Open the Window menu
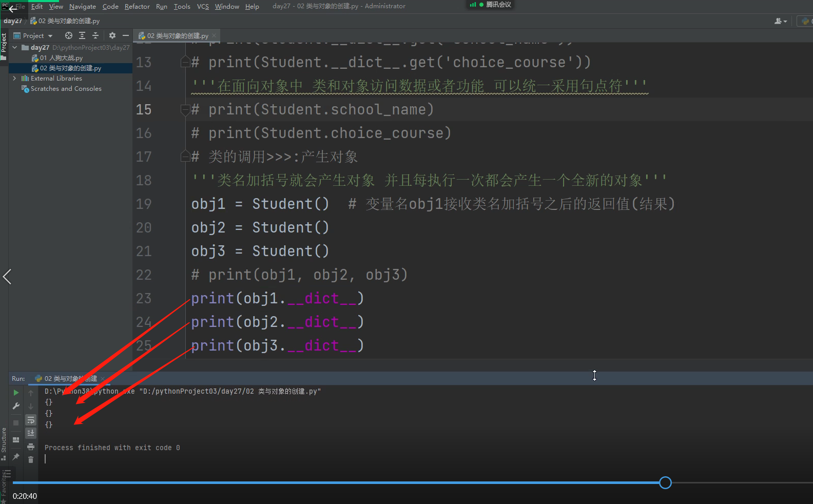Screen dimensions: 813x504 tap(227, 6)
